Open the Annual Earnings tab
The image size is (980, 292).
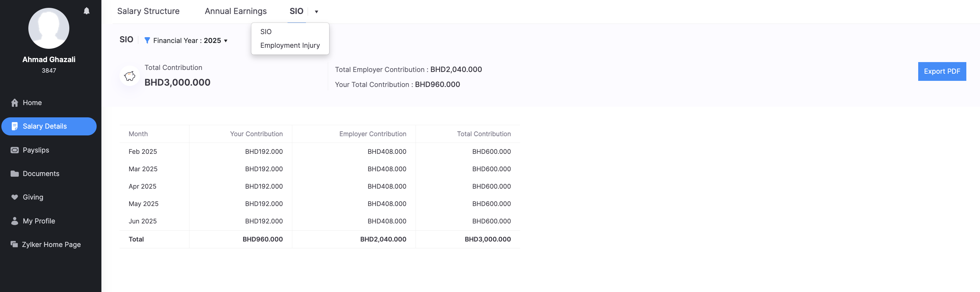(x=236, y=11)
